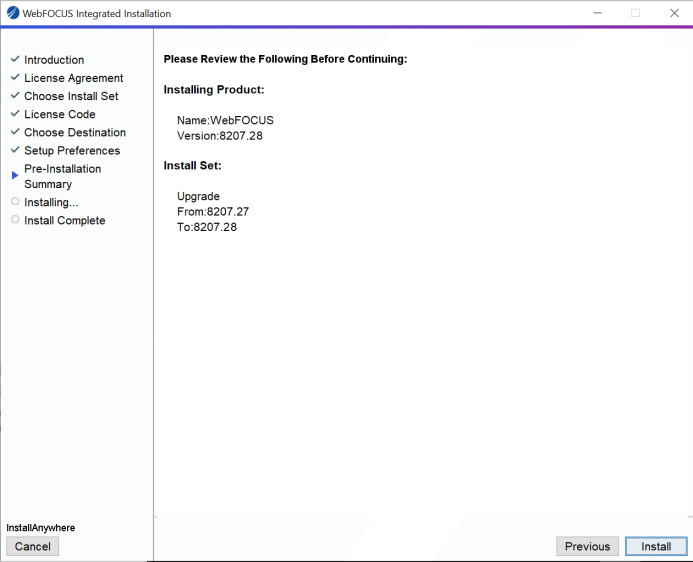Click the Name:WebFOCUS line
The image size is (693, 562).
coord(225,120)
